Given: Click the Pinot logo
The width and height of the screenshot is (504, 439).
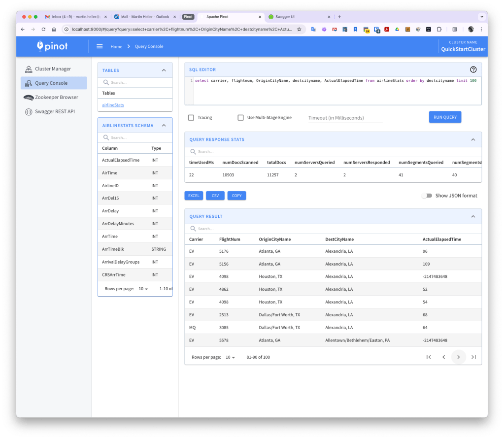Looking at the screenshot, I should (53, 46).
